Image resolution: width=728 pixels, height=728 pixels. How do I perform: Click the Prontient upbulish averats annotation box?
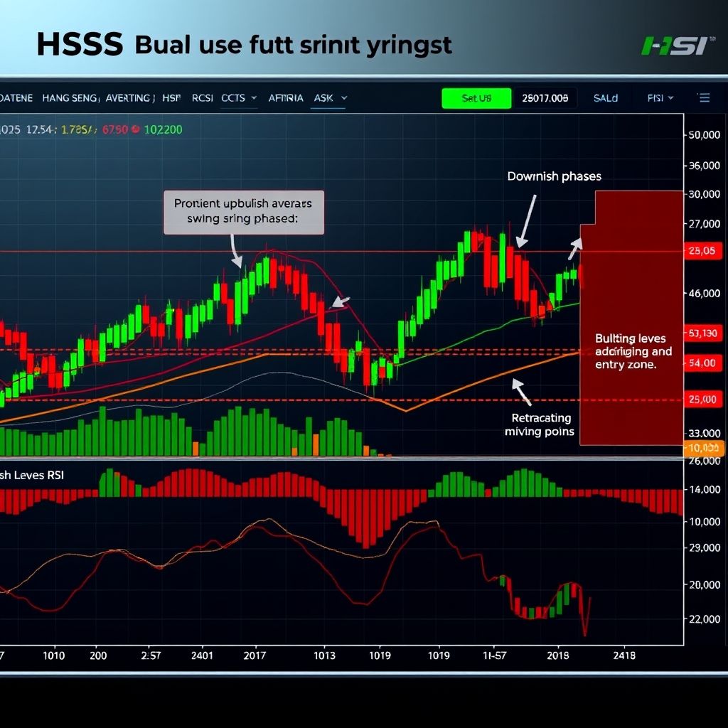(244, 212)
